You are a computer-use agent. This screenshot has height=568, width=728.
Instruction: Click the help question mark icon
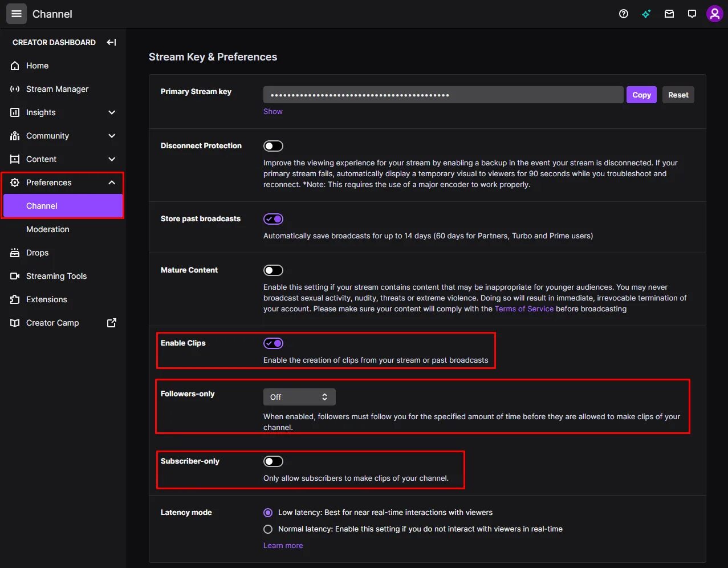624,14
